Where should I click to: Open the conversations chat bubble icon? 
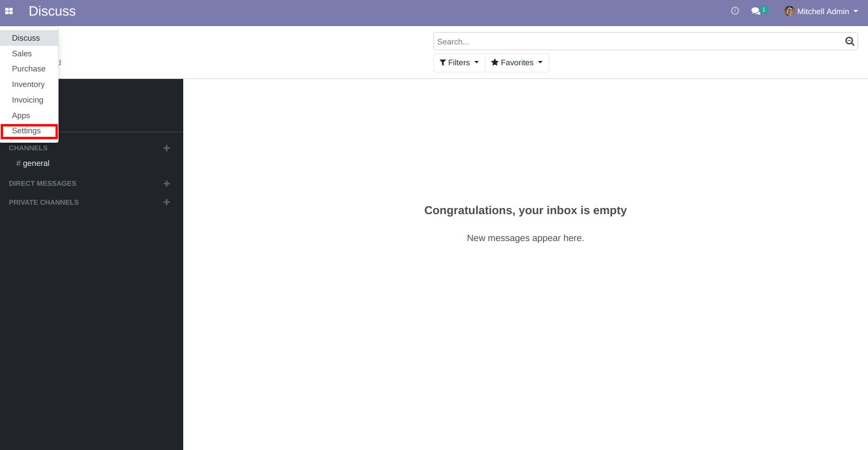756,11
